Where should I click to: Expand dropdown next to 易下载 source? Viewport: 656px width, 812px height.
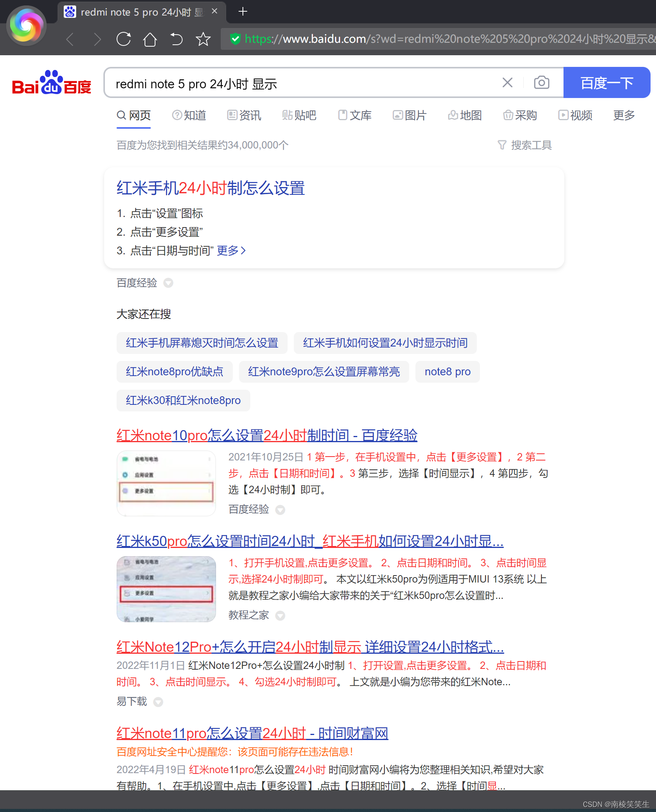(x=158, y=702)
